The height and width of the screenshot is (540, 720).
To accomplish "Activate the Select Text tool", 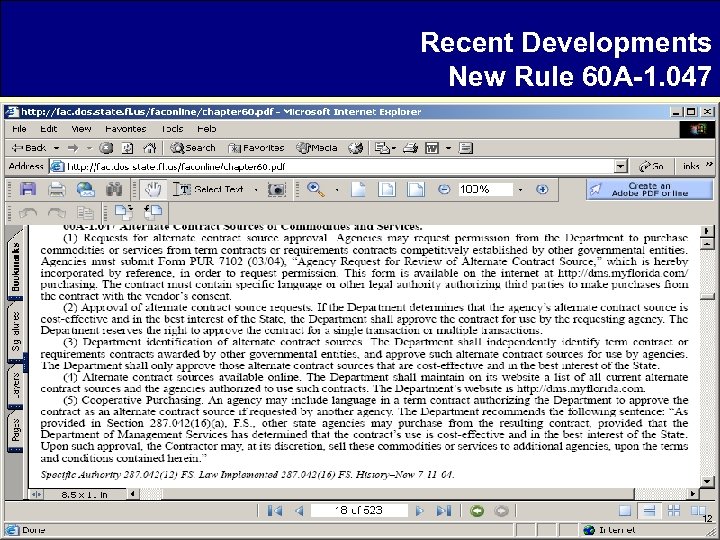I will pyautogui.click(x=208, y=189).
